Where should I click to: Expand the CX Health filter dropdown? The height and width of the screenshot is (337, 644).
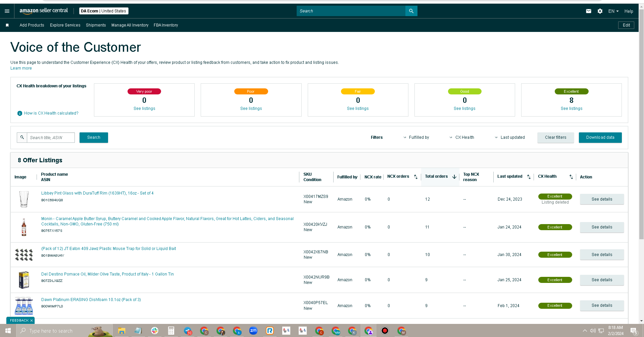(462, 137)
